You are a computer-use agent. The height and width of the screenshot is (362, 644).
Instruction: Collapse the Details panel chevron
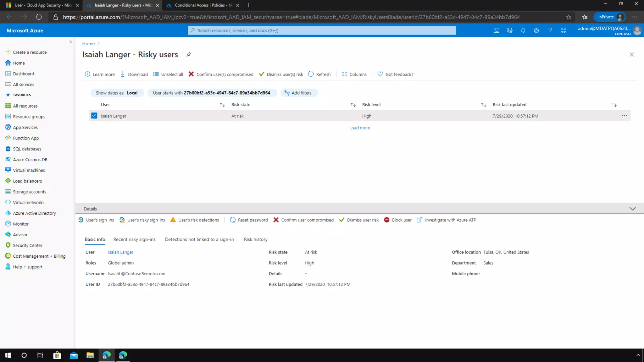(x=632, y=209)
